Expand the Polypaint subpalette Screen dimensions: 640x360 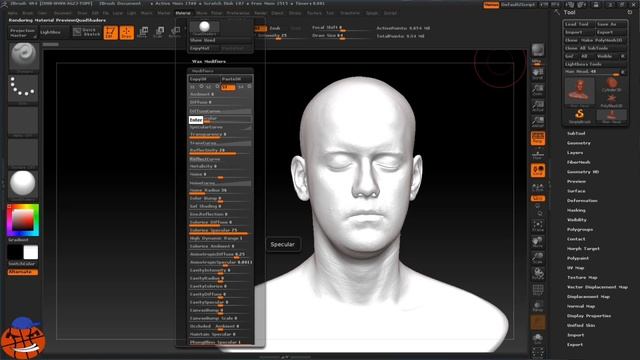point(578,258)
